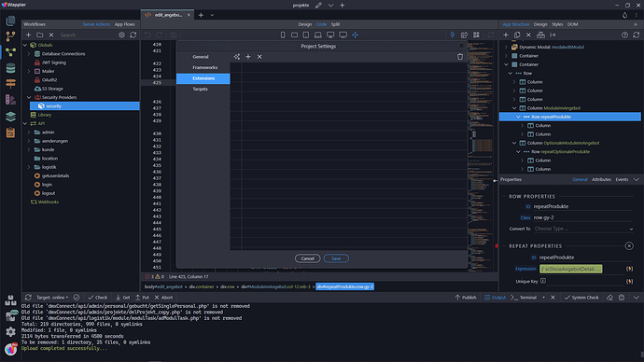Click the Save button
Screen dimensions: 644x362
[336, 258]
